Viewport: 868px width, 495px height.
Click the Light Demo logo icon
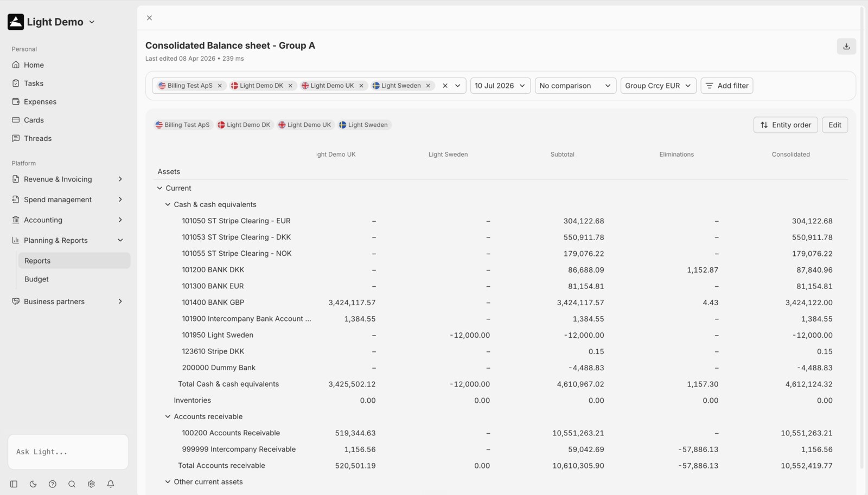(x=16, y=22)
